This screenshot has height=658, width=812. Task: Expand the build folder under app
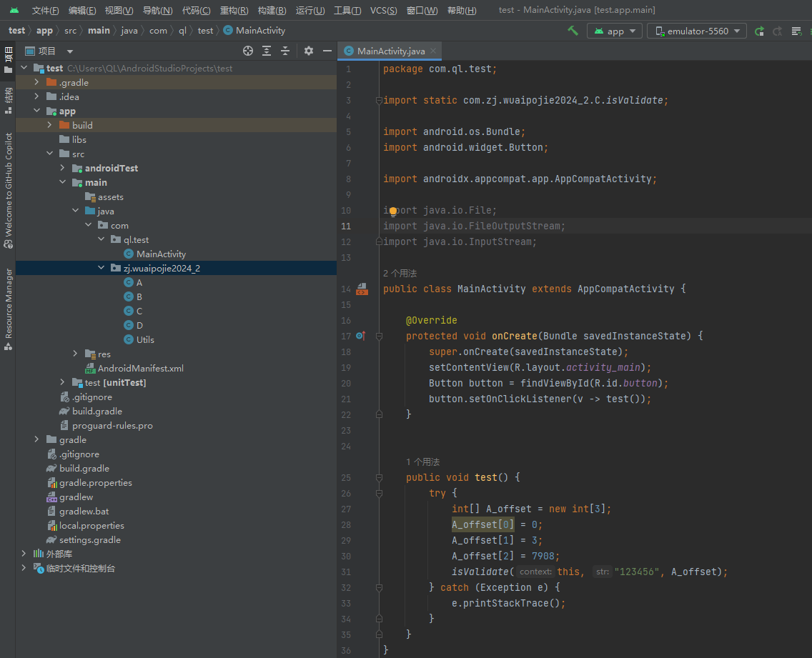tap(49, 125)
